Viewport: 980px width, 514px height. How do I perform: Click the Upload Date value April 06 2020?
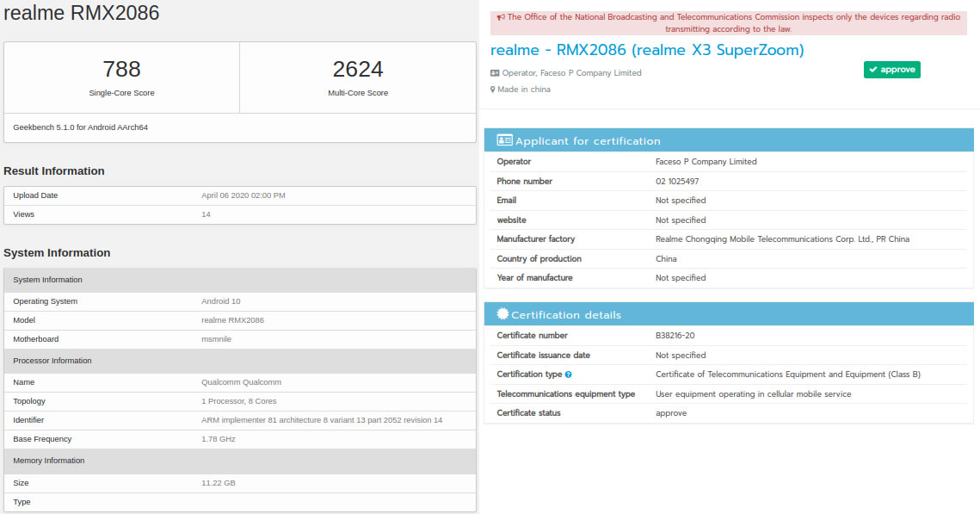(x=243, y=195)
